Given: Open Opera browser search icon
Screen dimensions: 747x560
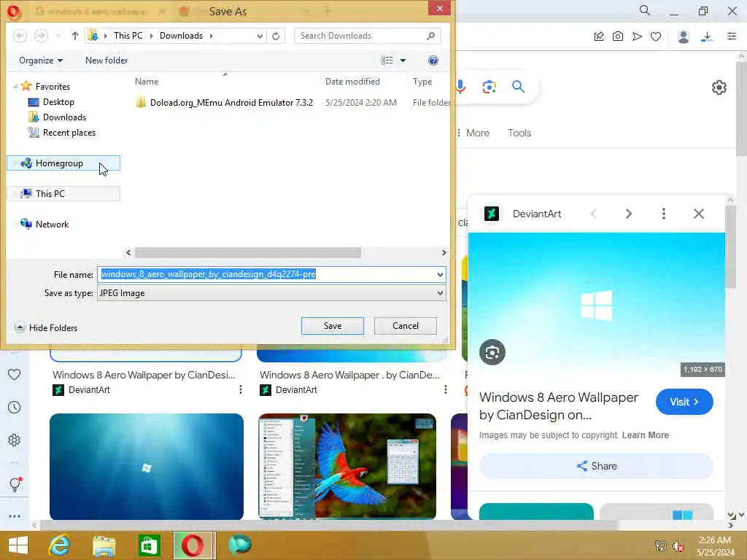Looking at the screenshot, I should 645,10.
